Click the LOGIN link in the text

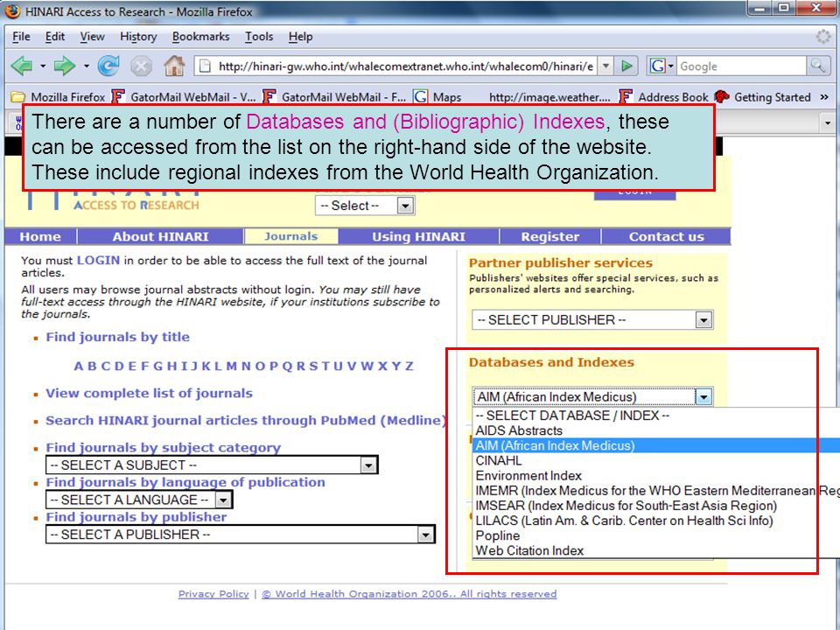point(98,261)
